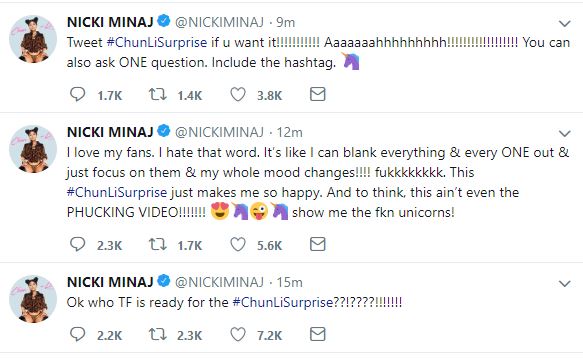This screenshot has height=361, width=583.
Task: Open the @NICKIMINAJ handle on the 12m tweet
Action: [219, 132]
